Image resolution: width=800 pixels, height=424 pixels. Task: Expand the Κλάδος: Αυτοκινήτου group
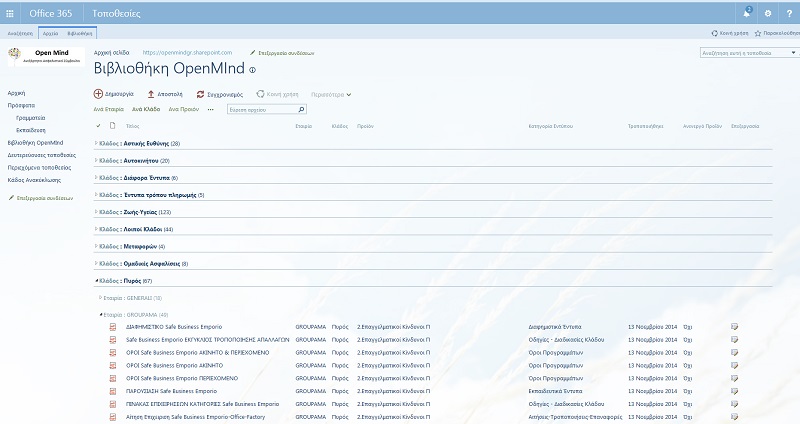[x=96, y=161]
